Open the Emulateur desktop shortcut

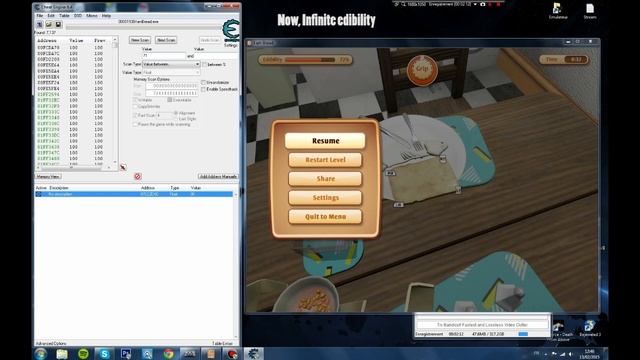[x=558, y=11]
